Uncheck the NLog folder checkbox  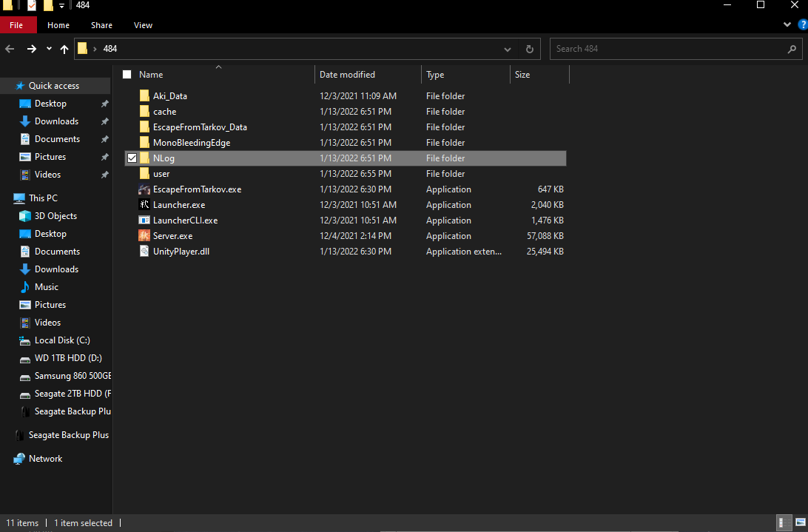click(132, 158)
